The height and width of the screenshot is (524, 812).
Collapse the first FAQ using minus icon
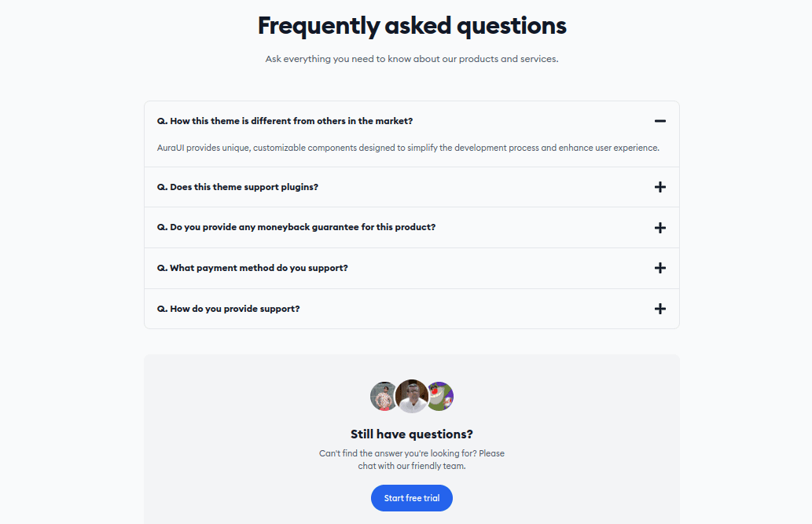tap(660, 121)
